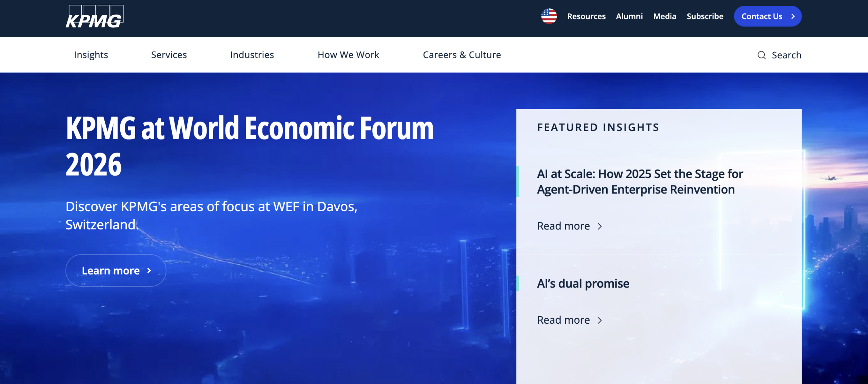
Task: Open the Media link
Action: click(665, 16)
